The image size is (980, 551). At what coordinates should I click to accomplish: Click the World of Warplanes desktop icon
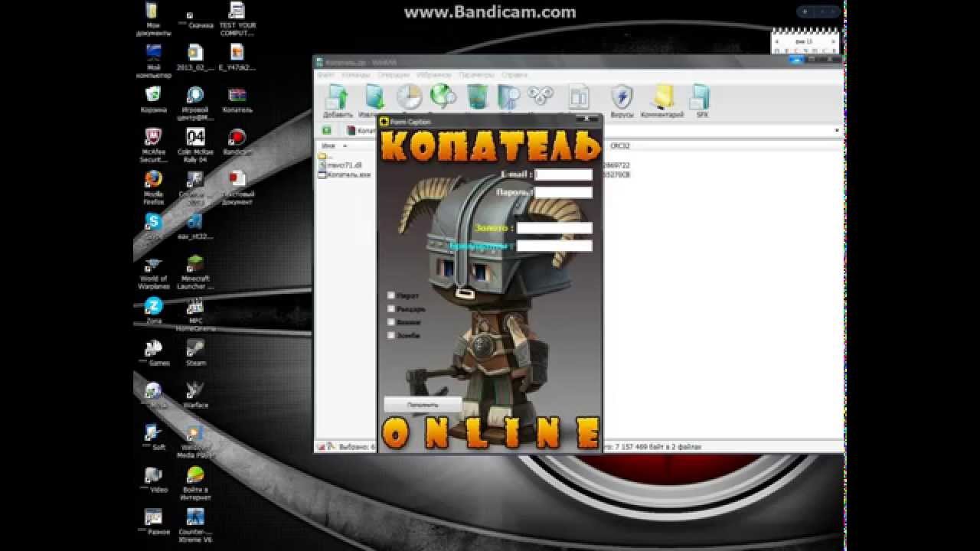153,273
